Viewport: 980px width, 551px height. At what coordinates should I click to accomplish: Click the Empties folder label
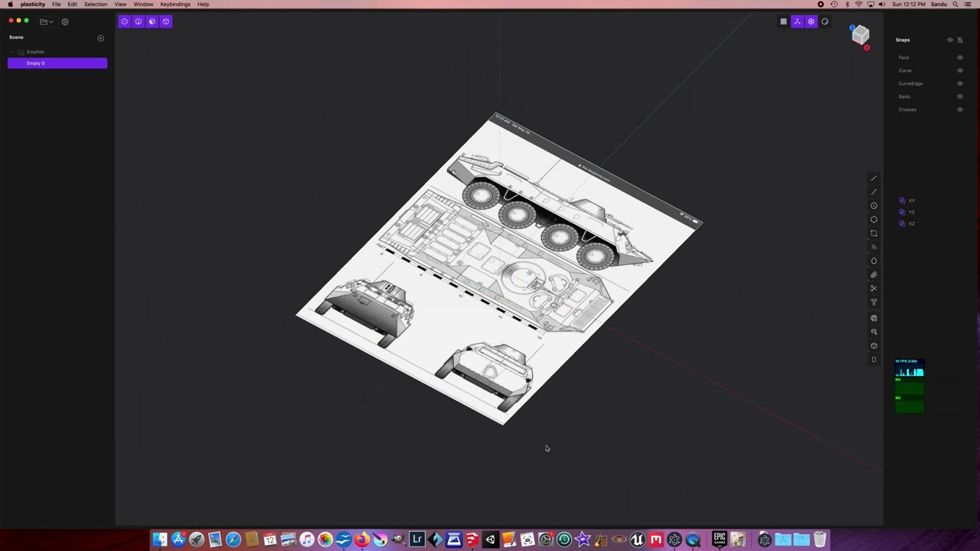[x=35, y=52]
